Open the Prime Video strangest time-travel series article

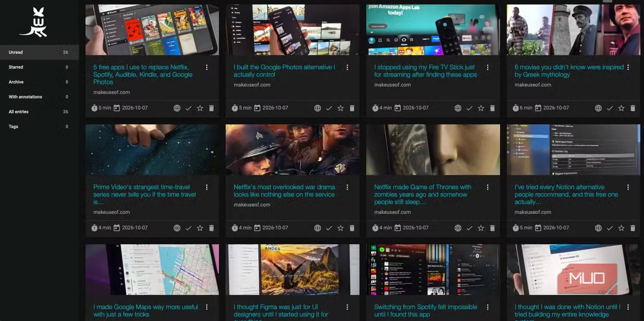click(x=144, y=194)
